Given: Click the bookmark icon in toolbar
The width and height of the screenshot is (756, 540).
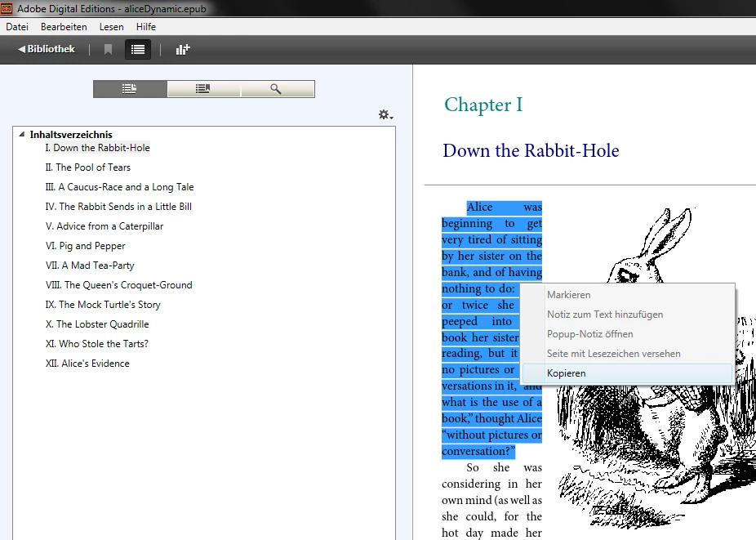Looking at the screenshot, I should [x=108, y=49].
